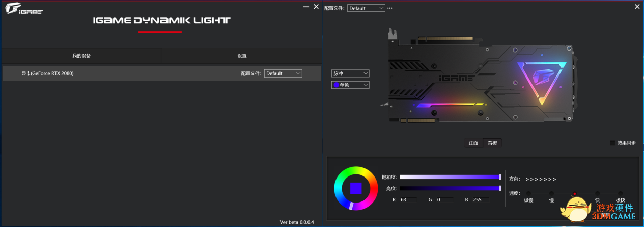The height and width of the screenshot is (227, 644).
Task: Open the 配置文件 dropdown in device row
Action: coord(283,73)
